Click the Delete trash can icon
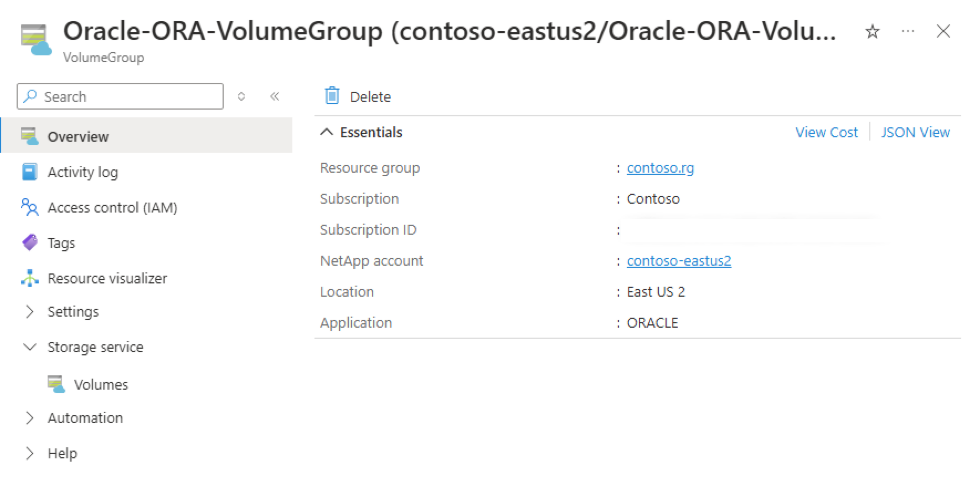 click(332, 96)
